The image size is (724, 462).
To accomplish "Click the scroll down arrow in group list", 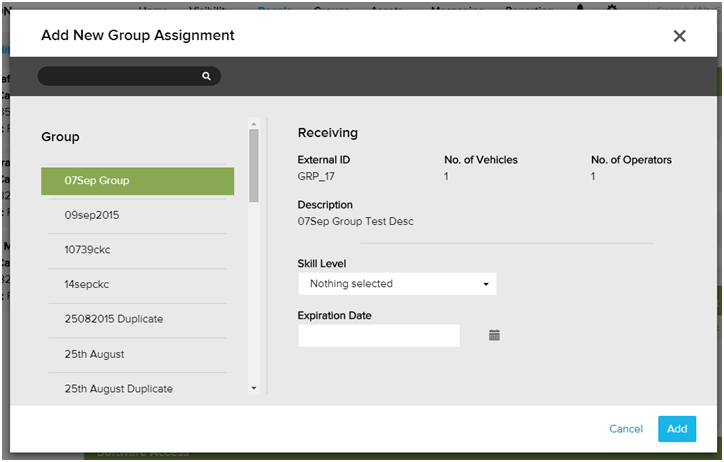I will tap(254, 387).
